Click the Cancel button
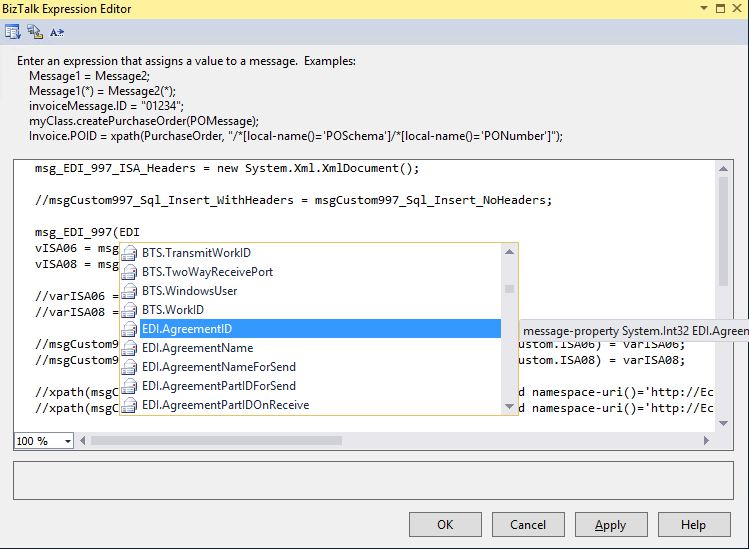Screen dimensions: 749x549 528,525
